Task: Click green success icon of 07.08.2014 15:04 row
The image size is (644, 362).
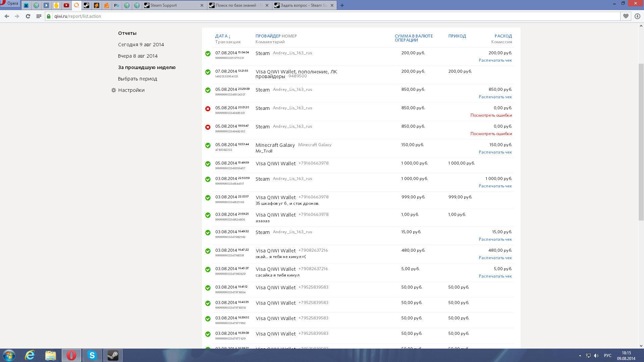Action: point(208,54)
